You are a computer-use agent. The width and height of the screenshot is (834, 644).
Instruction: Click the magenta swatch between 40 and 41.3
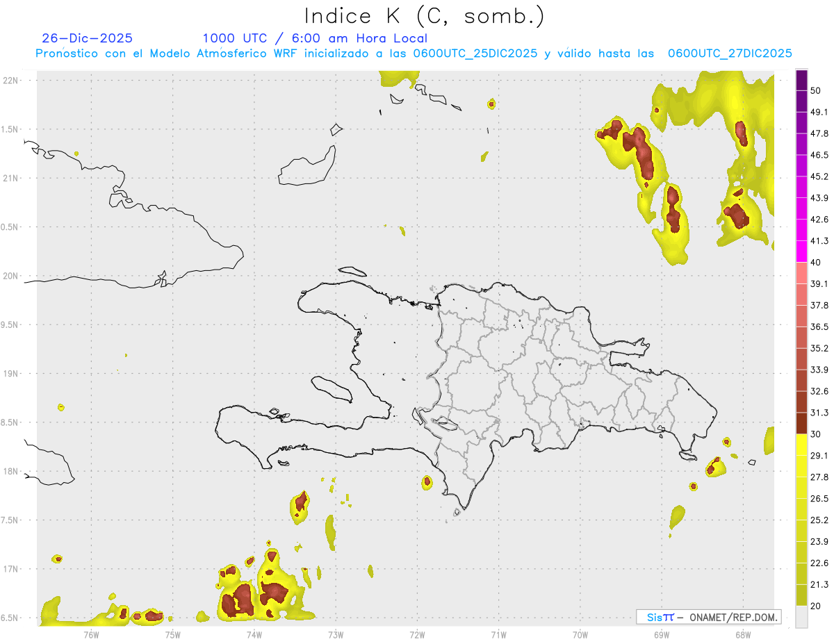(x=801, y=251)
